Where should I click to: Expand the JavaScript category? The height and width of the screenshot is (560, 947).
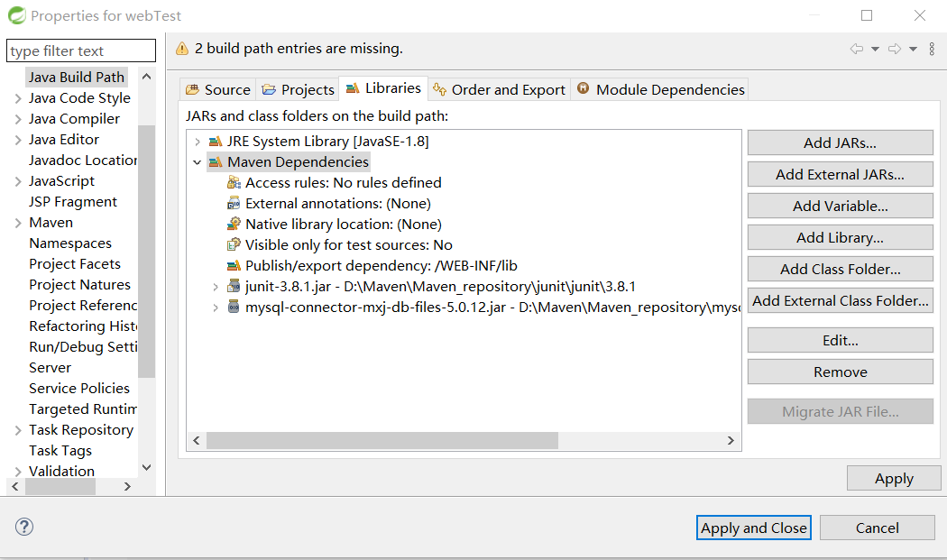pos(18,181)
